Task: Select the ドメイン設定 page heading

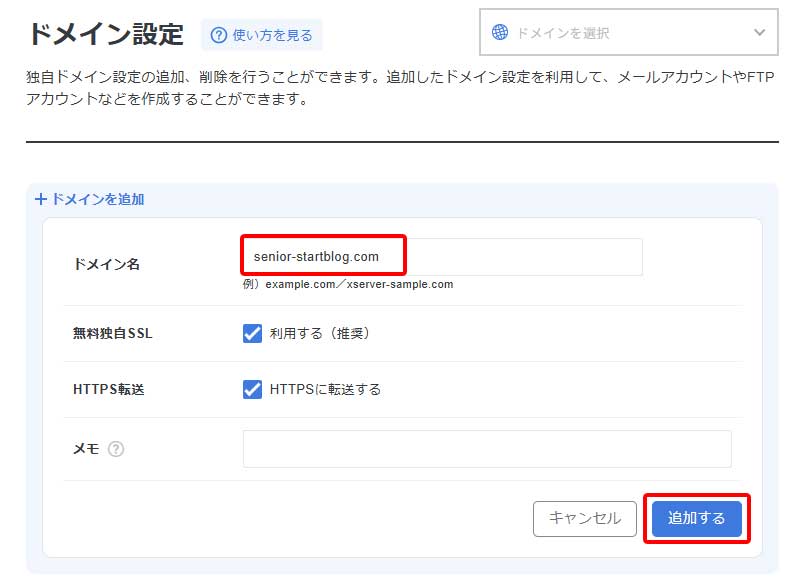Action: [106, 31]
